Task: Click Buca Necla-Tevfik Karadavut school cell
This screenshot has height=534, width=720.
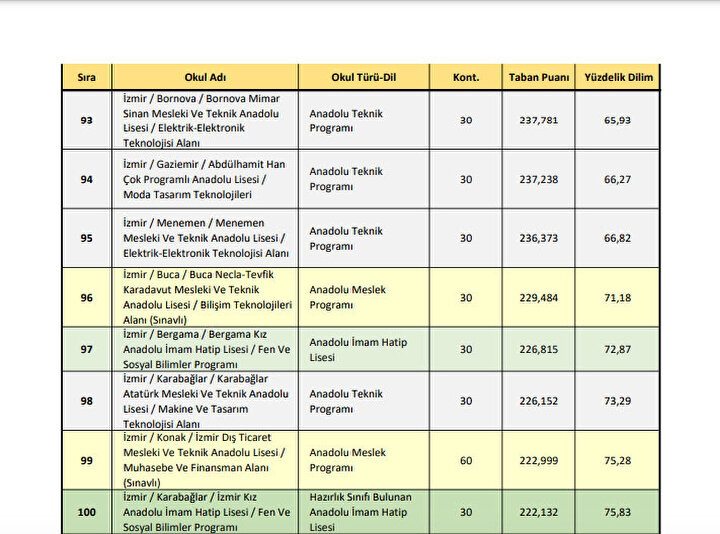Action: tap(205, 298)
